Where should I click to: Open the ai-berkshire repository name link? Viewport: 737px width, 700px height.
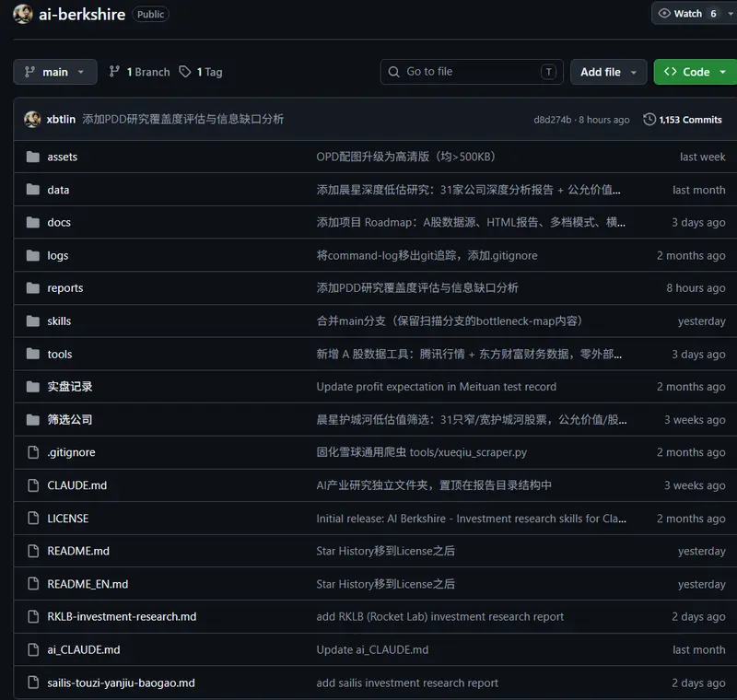(x=82, y=14)
